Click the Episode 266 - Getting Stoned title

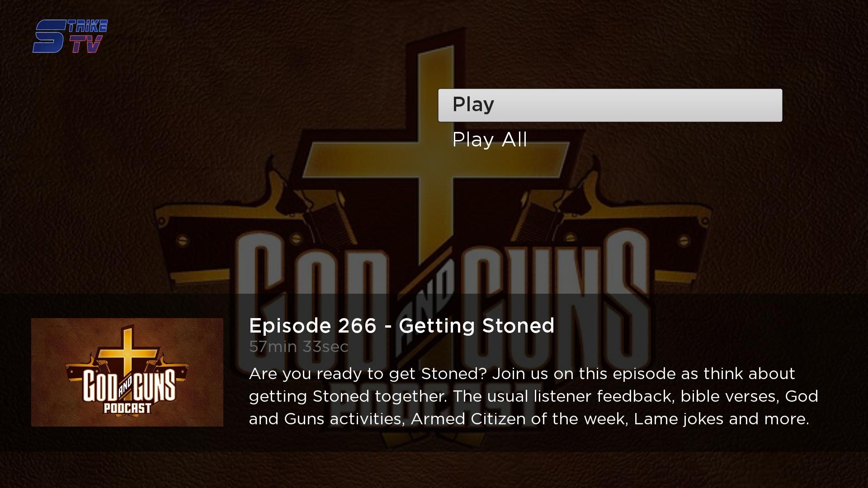click(x=401, y=326)
